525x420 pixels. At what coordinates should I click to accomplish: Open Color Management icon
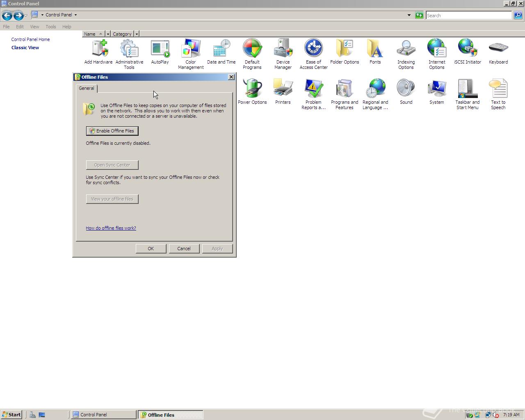[191, 54]
